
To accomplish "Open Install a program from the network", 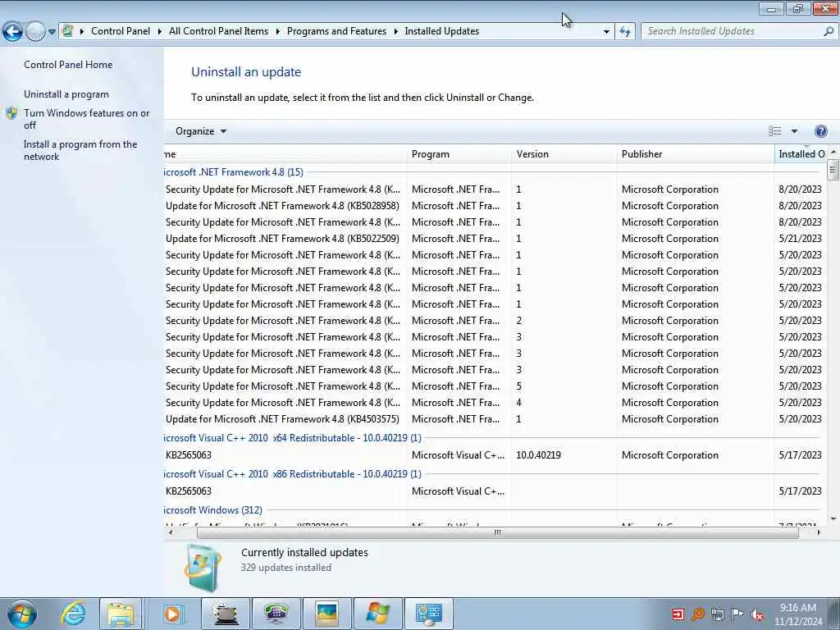I will (x=80, y=151).
